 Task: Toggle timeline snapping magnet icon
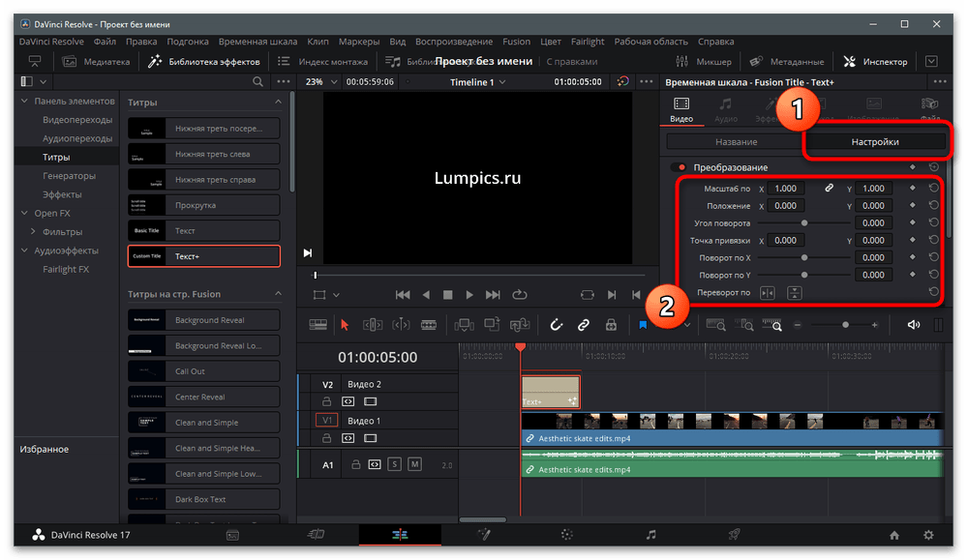tap(557, 326)
